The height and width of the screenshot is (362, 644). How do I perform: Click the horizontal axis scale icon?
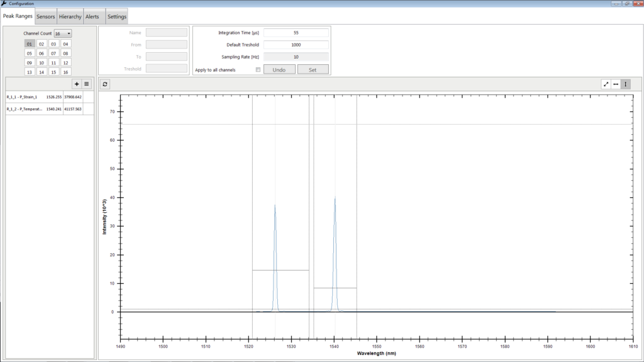[x=616, y=84]
